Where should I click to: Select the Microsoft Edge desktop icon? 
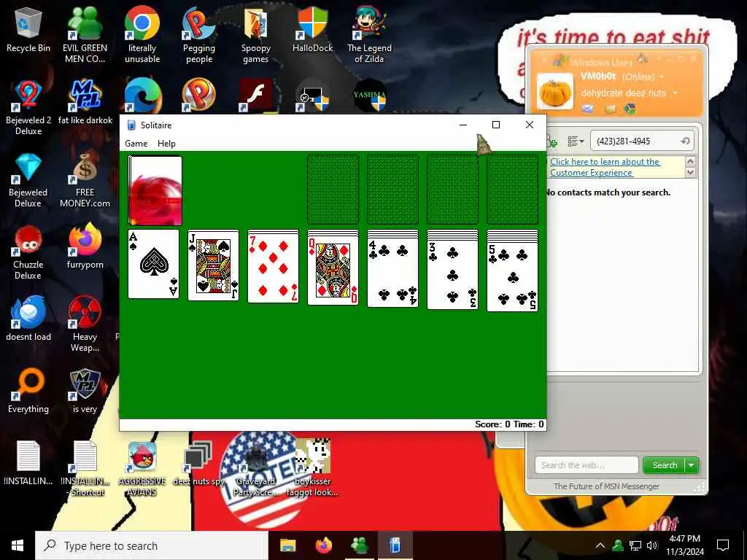(x=142, y=96)
